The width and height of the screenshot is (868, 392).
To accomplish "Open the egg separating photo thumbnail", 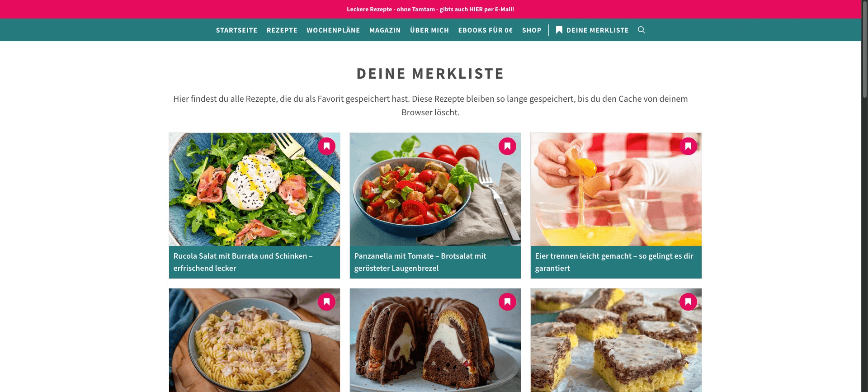I will coord(616,189).
